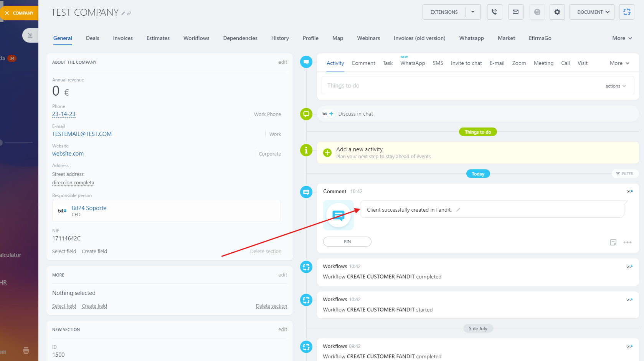Open the website.com link
644x361 pixels.
coord(68,154)
